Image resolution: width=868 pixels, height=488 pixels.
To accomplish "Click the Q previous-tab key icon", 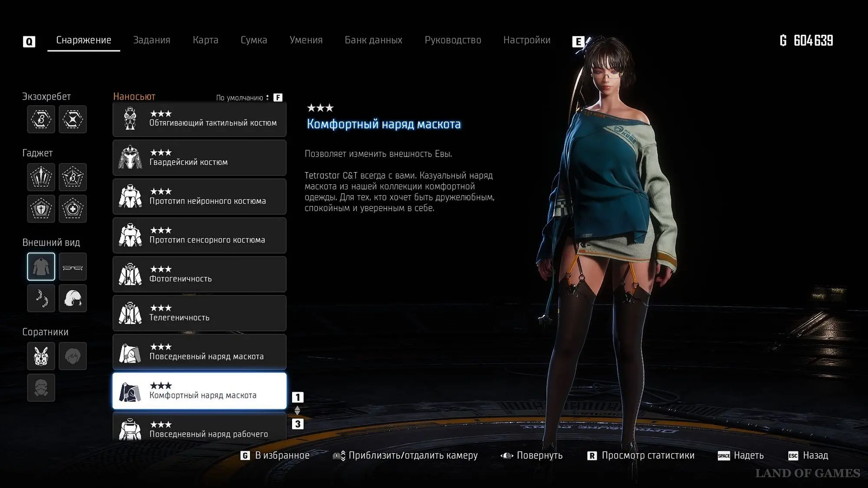I will point(29,42).
